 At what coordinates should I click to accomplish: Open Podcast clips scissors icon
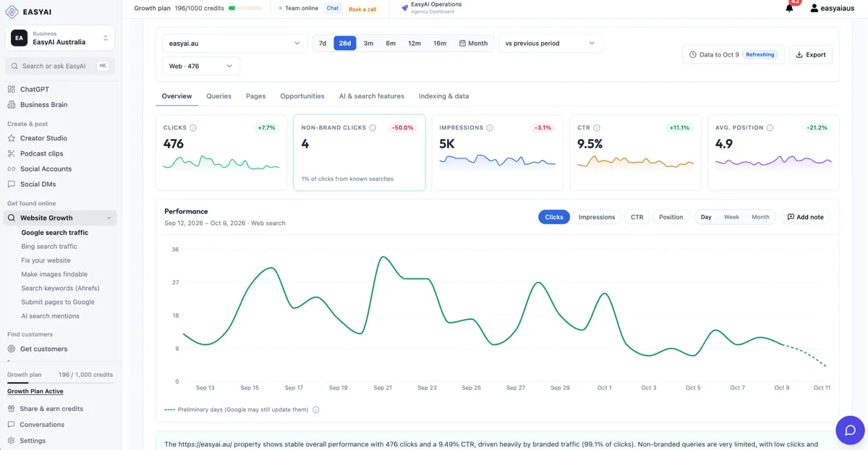[12, 153]
